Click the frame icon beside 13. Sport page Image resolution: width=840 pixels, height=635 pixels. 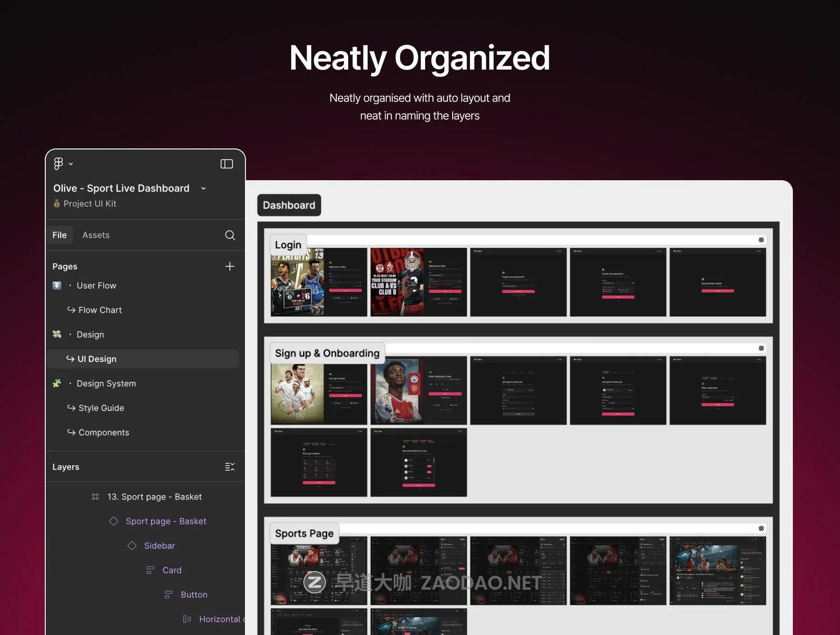click(x=95, y=497)
